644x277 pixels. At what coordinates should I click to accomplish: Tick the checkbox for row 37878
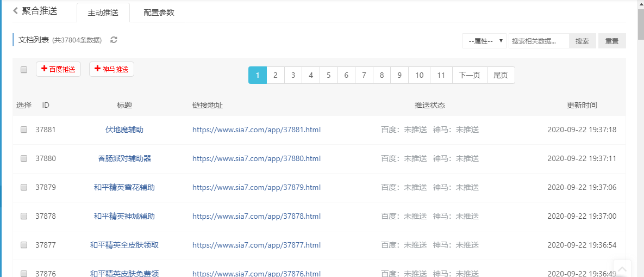pyautogui.click(x=24, y=216)
